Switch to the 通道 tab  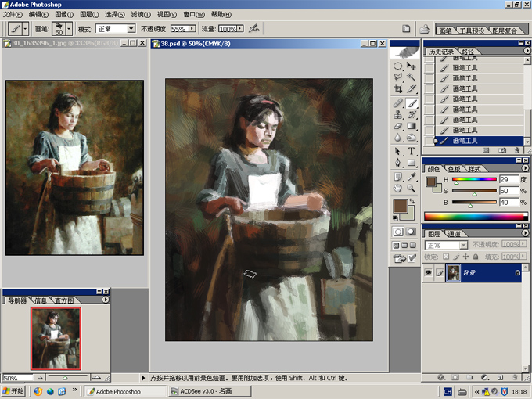click(454, 234)
